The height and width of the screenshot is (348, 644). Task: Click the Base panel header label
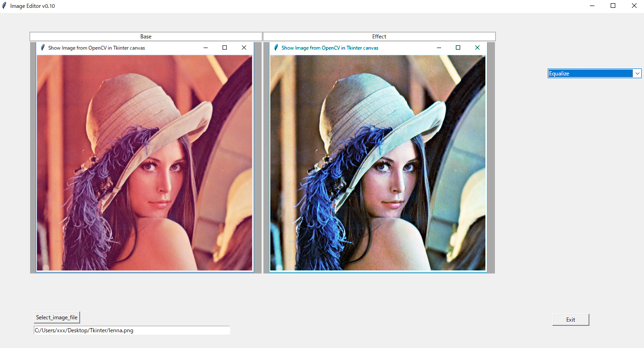click(146, 37)
